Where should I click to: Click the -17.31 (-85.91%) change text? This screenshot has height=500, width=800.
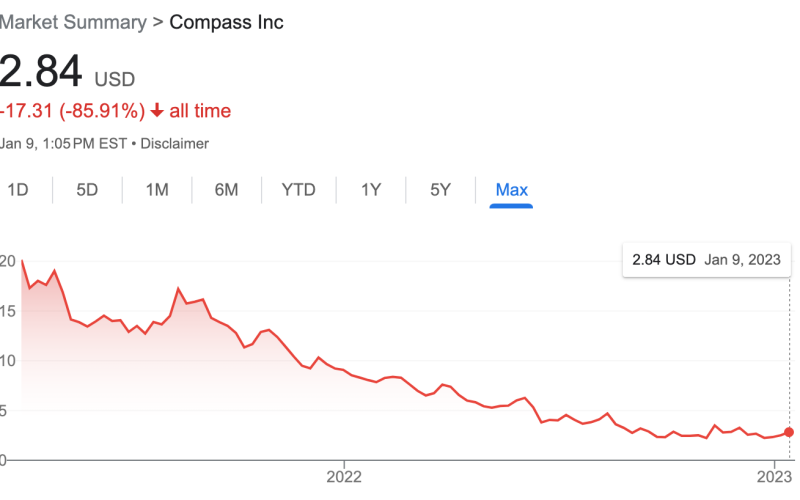[73, 111]
